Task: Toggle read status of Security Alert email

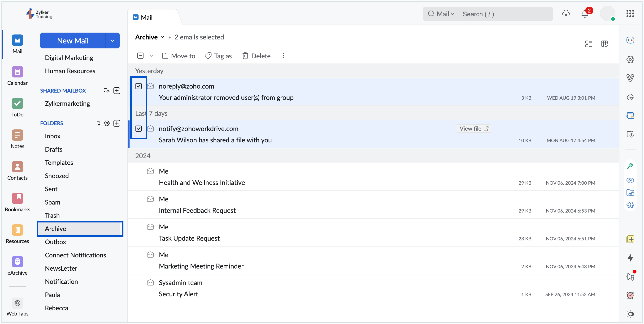Action: coord(150,282)
